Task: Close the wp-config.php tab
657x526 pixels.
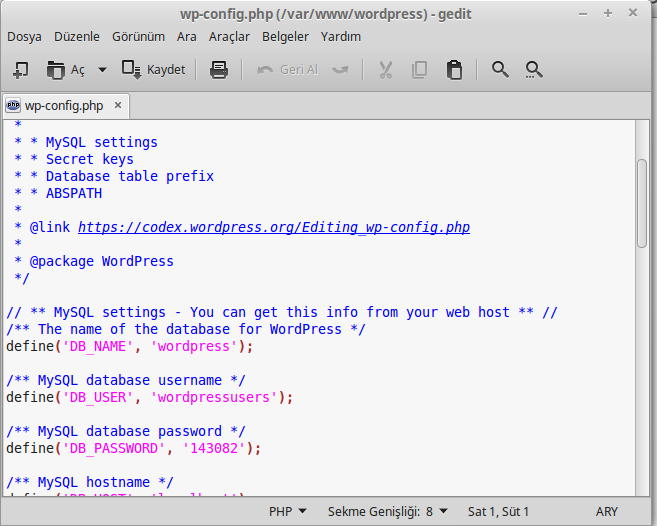Action: (x=118, y=105)
